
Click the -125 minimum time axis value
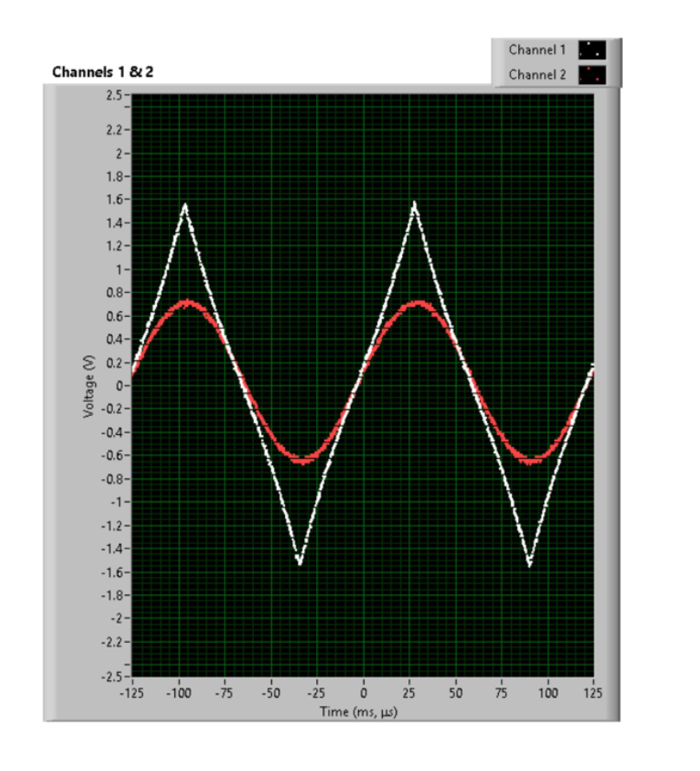(132, 694)
